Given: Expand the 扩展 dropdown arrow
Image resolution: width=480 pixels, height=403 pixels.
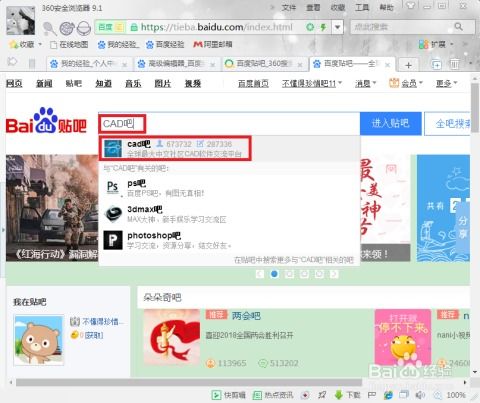Looking at the screenshot, I should pos(452,44).
